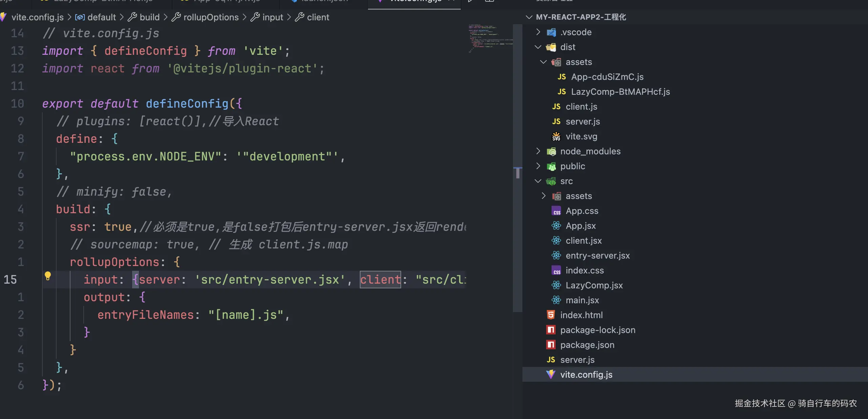
Task: Click the node_modules folder icon
Action: (x=552, y=151)
